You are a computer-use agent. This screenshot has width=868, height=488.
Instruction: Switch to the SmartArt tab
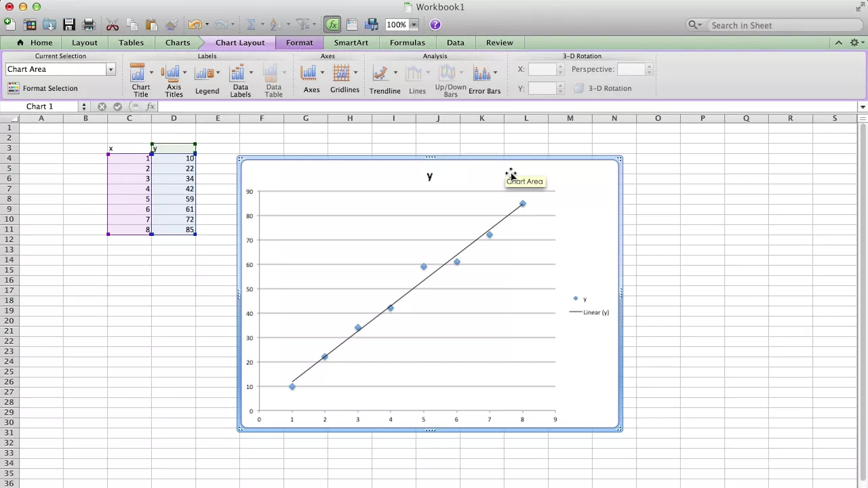(x=351, y=42)
